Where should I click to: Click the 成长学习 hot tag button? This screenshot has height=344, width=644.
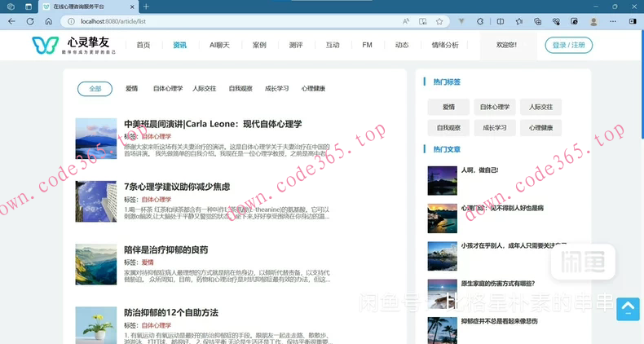point(495,128)
